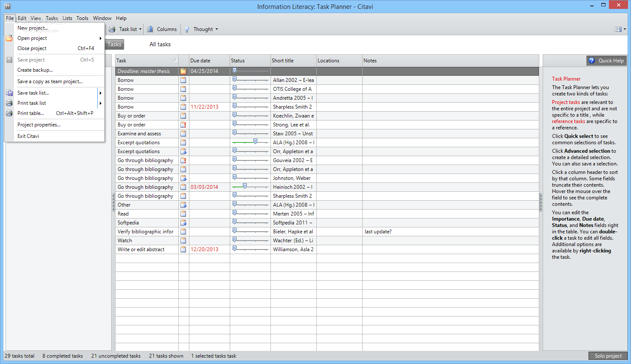Viewport: 631px width, 364px height.
Task: Click the task icon in Deadline: master thesis row
Action: tap(183, 71)
